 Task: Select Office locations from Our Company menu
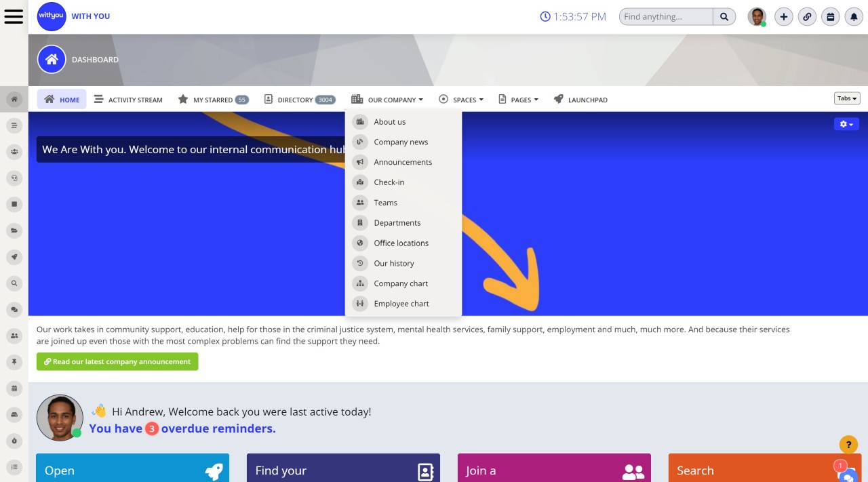coord(401,243)
